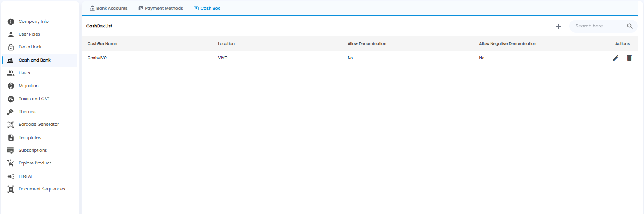Click the CashBox List heading

tap(99, 26)
